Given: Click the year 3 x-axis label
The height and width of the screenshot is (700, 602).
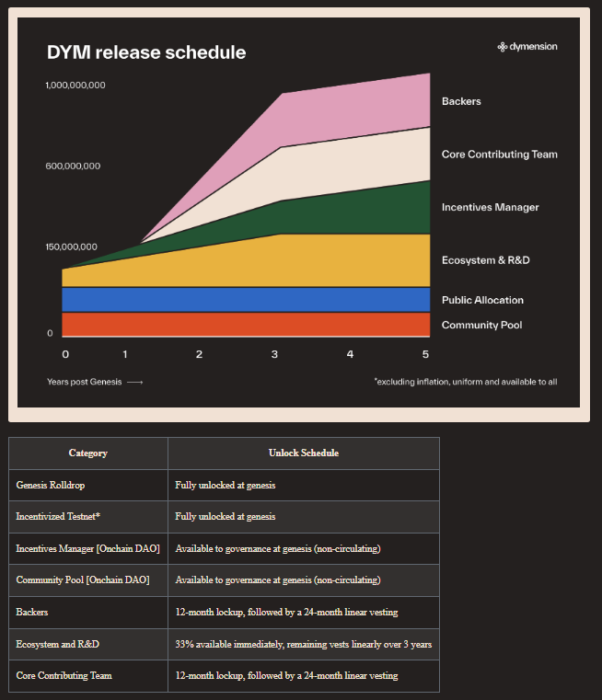Looking at the screenshot, I should click(x=274, y=354).
